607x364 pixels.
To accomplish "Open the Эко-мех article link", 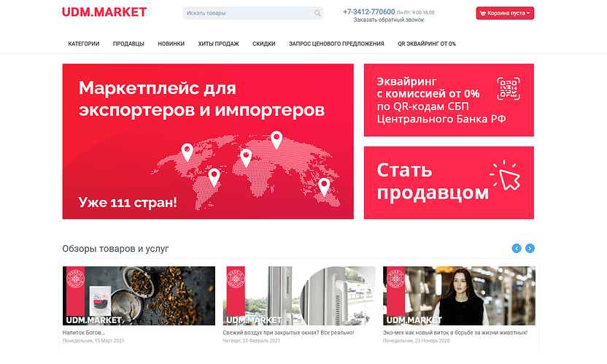I will (x=455, y=333).
